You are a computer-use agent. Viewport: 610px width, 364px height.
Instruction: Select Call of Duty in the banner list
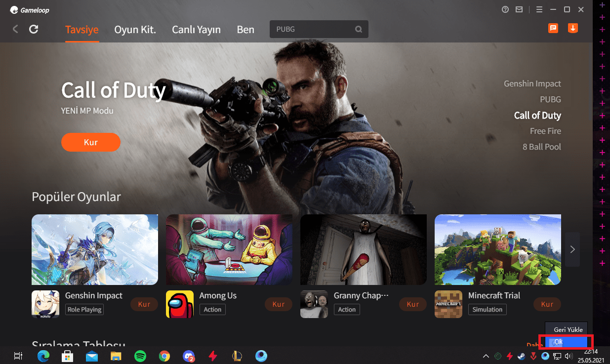coord(537,115)
